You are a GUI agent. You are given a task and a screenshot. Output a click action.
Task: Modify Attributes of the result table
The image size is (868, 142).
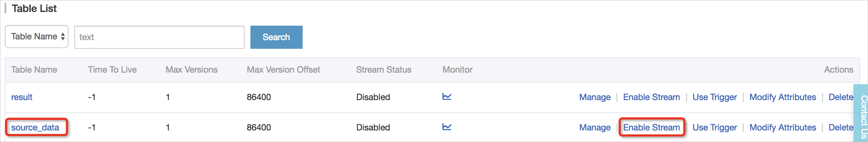(783, 97)
